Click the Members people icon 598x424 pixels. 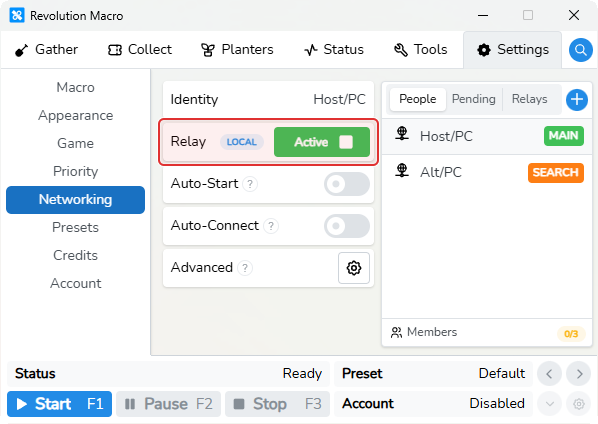click(396, 332)
